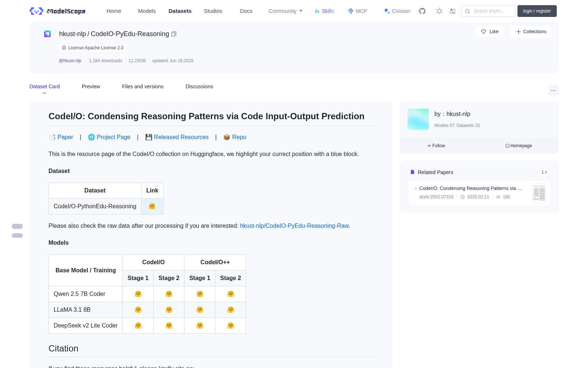This screenshot has height=368, width=588.
Task: Click the 'Datasets 32' count text
Action: point(468,125)
